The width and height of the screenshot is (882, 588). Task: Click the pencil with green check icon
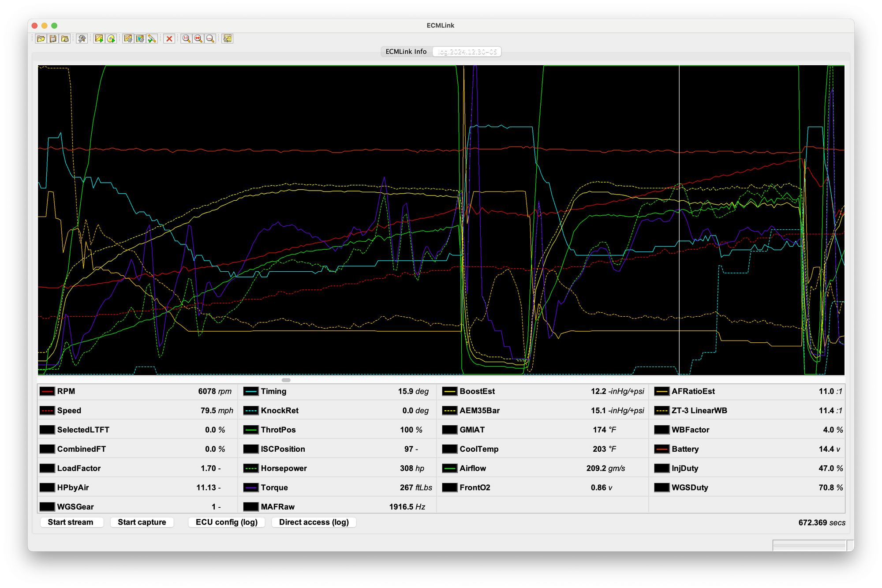(x=152, y=39)
